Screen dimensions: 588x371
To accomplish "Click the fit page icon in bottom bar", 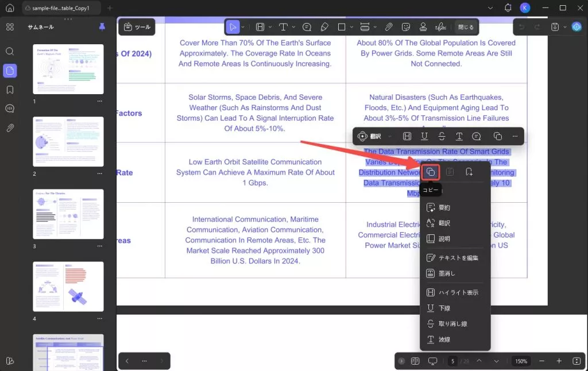I will pos(577,361).
